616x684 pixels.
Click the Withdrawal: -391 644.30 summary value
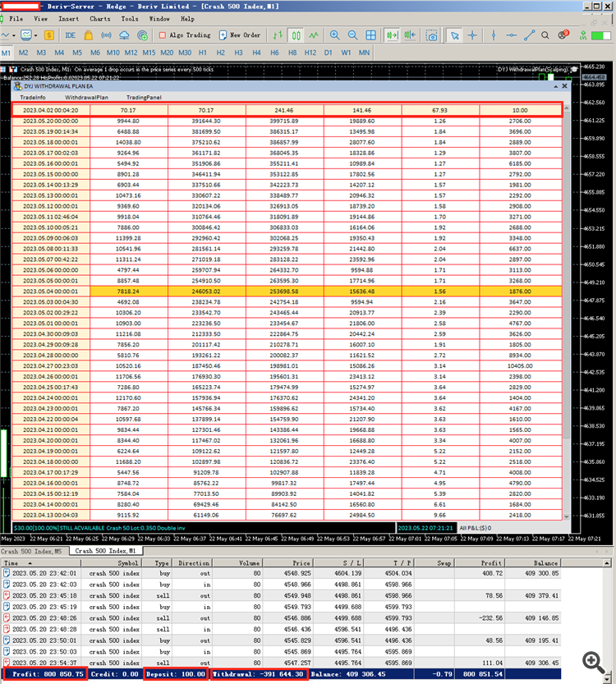pyautogui.click(x=260, y=674)
